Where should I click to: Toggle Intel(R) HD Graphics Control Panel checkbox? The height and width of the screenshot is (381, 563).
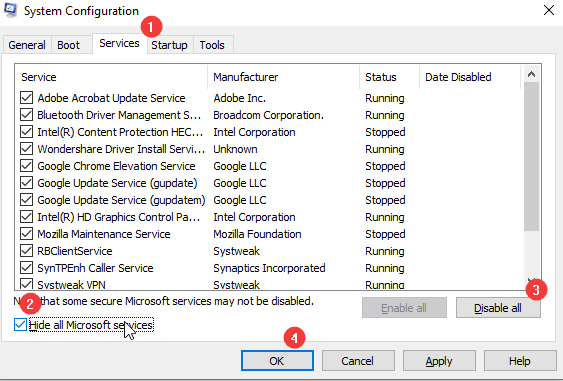pyautogui.click(x=27, y=217)
